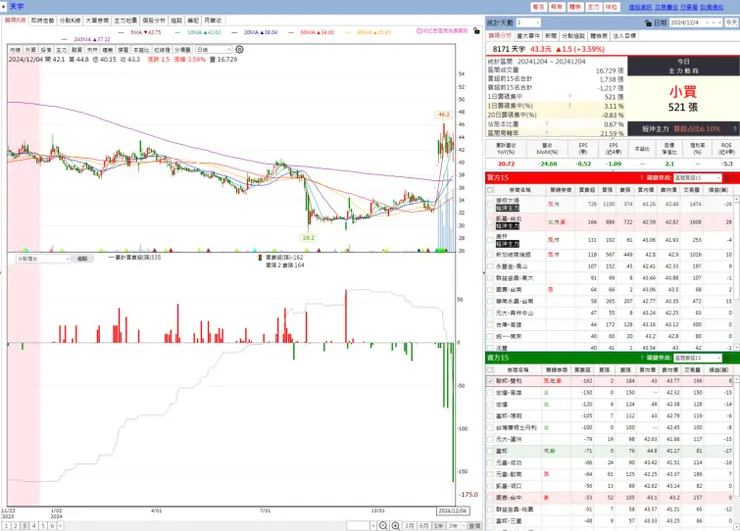Viewport: 740px width, 531px height.
Task: Open the 個股資訊 link
Action: coord(640,7)
